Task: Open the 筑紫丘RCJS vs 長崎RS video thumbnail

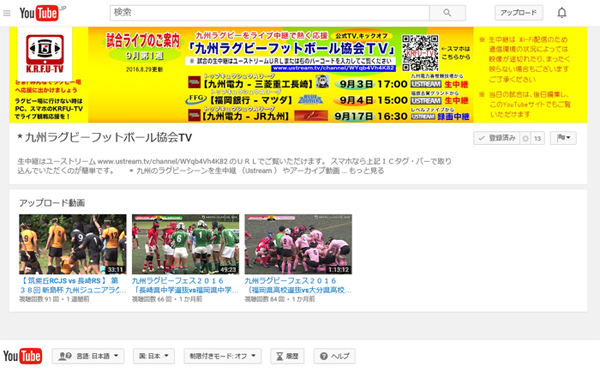Action: (73, 244)
